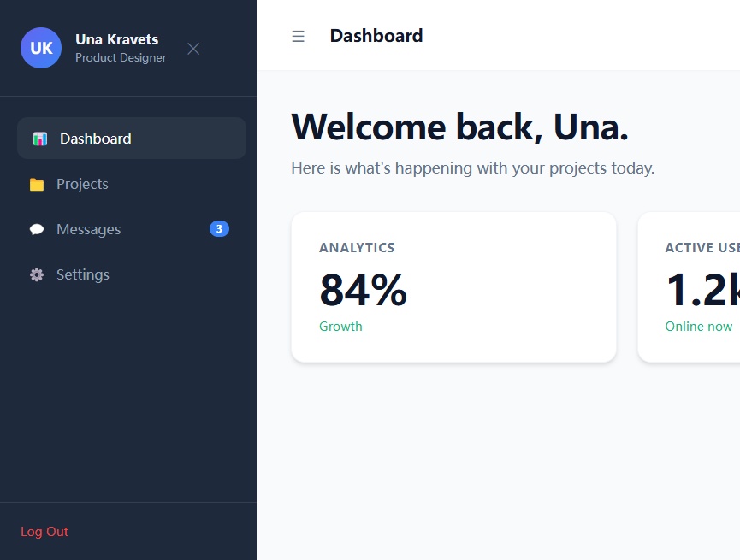Click the Settings gear icon
Viewport: 740px width, 560px height.
[37, 275]
